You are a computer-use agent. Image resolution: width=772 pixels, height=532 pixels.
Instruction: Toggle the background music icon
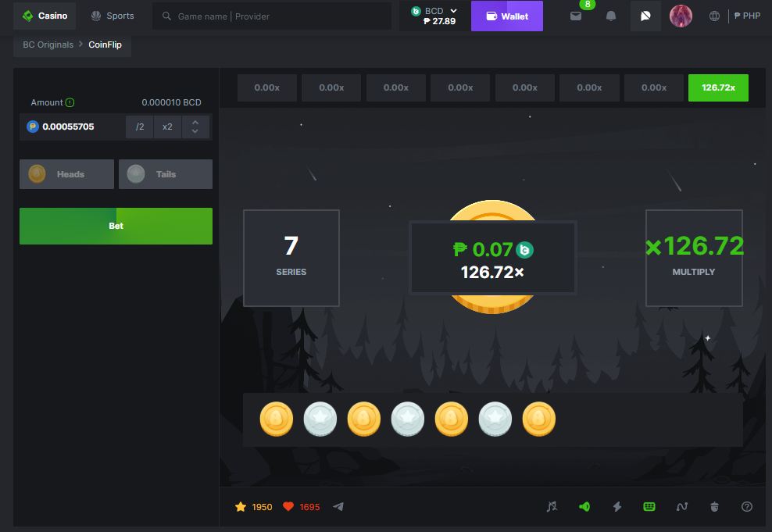point(552,506)
